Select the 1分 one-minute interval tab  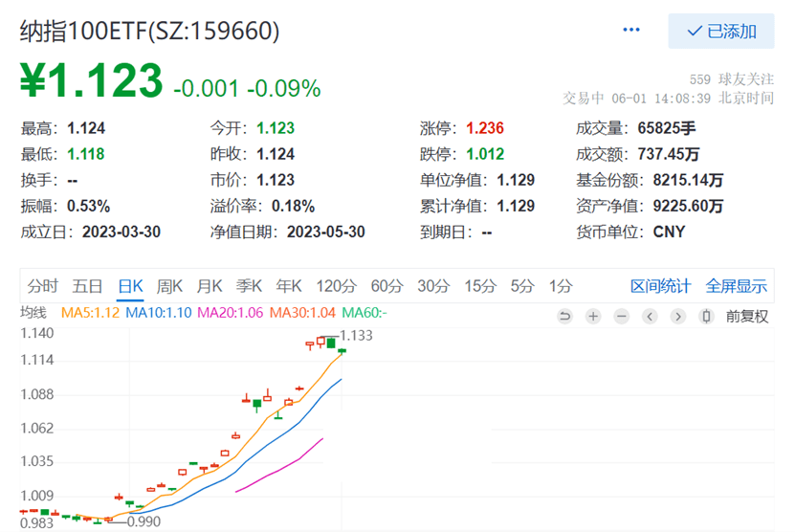click(561, 285)
